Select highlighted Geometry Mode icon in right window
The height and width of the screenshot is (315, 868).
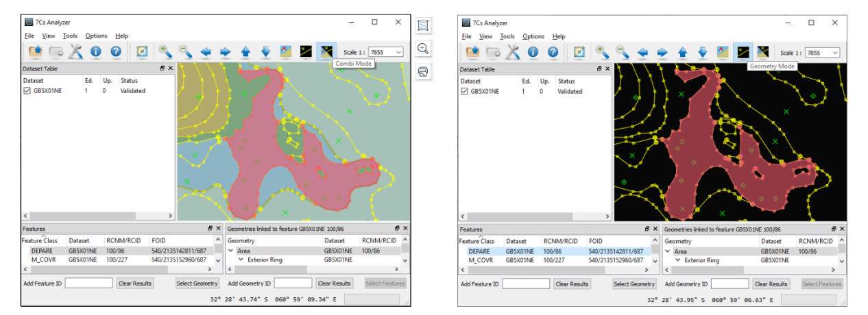pos(743,52)
